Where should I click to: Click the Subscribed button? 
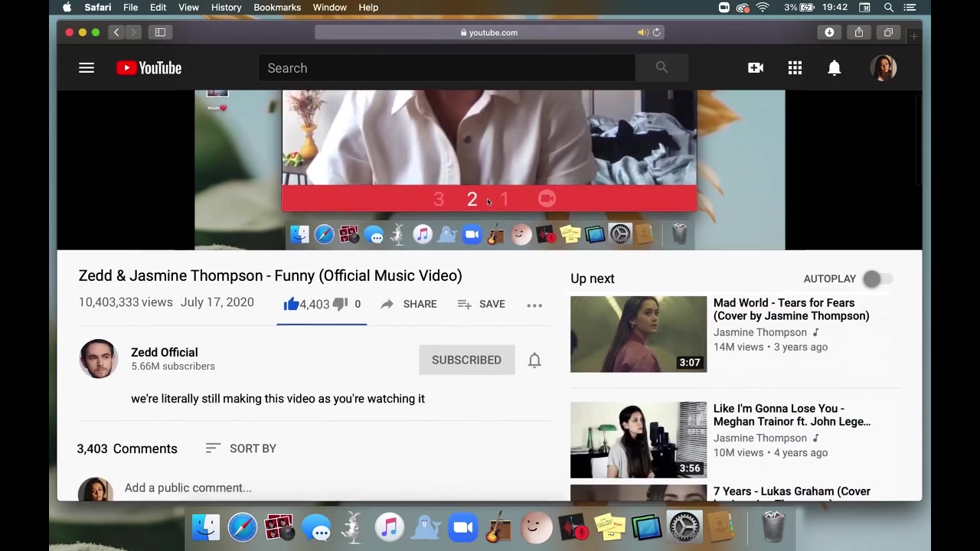point(466,360)
